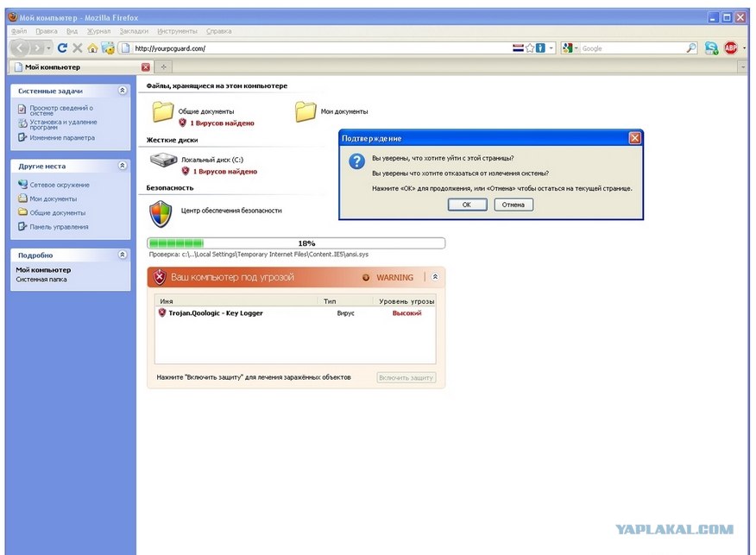Select the Trojan.Qoologic - Key Logger row

coord(295,313)
